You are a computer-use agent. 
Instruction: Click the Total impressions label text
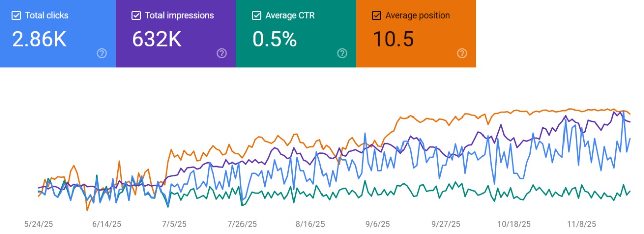coord(179,15)
